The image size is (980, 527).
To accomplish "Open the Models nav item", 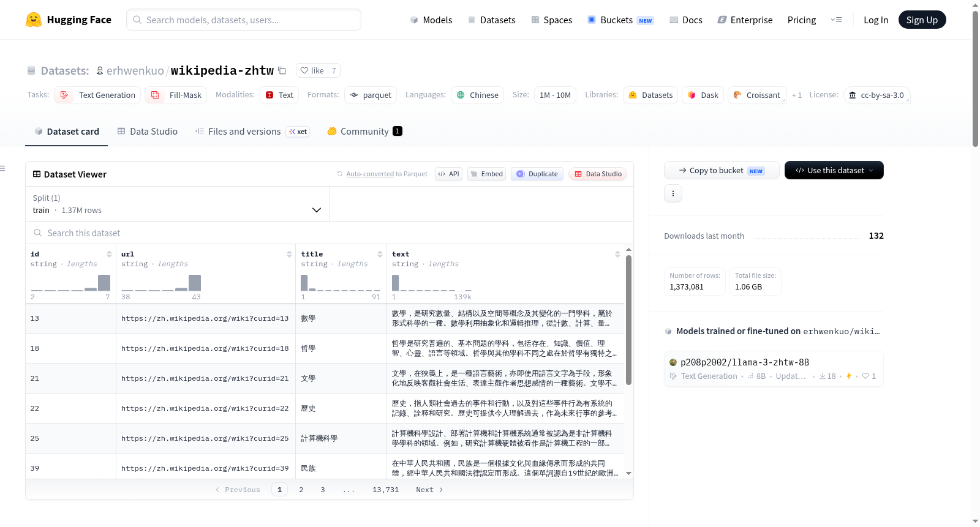I will coord(431,20).
